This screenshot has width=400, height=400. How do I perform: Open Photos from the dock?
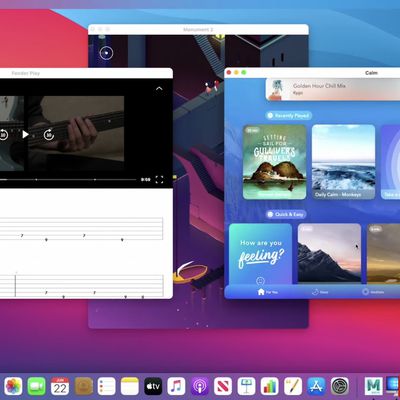point(13,386)
